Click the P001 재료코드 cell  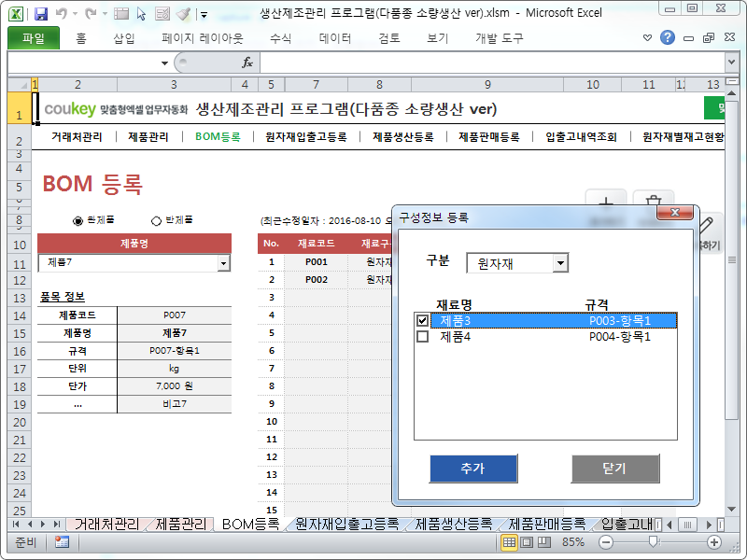click(317, 262)
